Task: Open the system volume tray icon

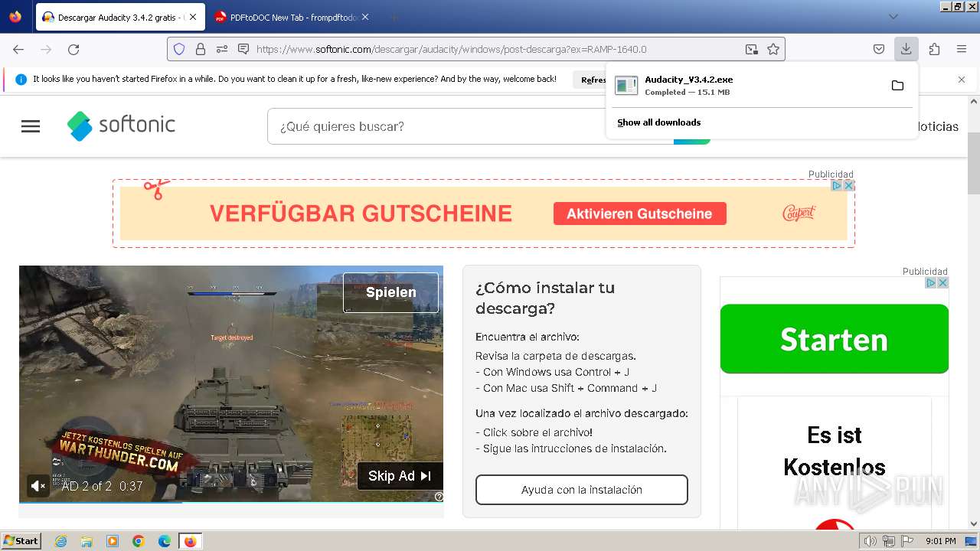Action: pyautogui.click(x=871, y=541)
